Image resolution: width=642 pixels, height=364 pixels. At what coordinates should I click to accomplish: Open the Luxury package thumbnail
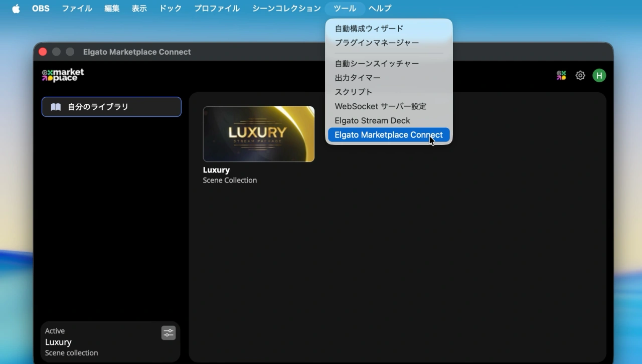259,134
